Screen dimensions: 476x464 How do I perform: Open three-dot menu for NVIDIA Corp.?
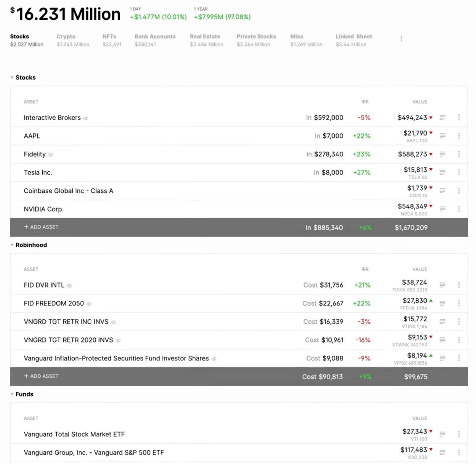(x=459, y=209)
